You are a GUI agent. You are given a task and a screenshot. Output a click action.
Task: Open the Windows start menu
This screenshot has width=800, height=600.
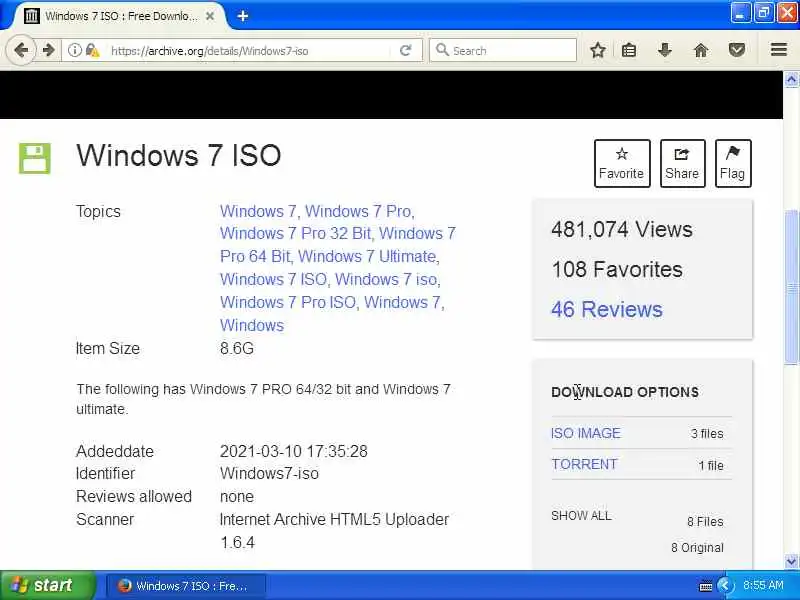[x=47, y=585]
